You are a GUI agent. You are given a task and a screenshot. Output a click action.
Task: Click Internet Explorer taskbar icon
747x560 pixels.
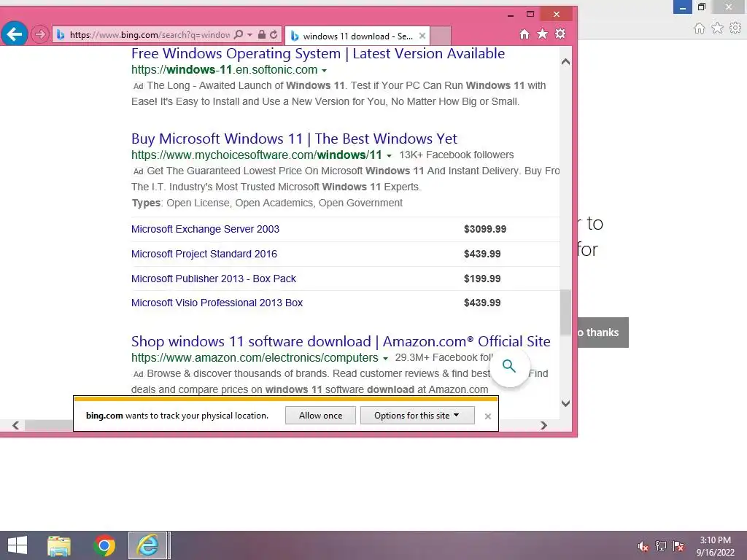pyautogui.click(x=147, y=545)
